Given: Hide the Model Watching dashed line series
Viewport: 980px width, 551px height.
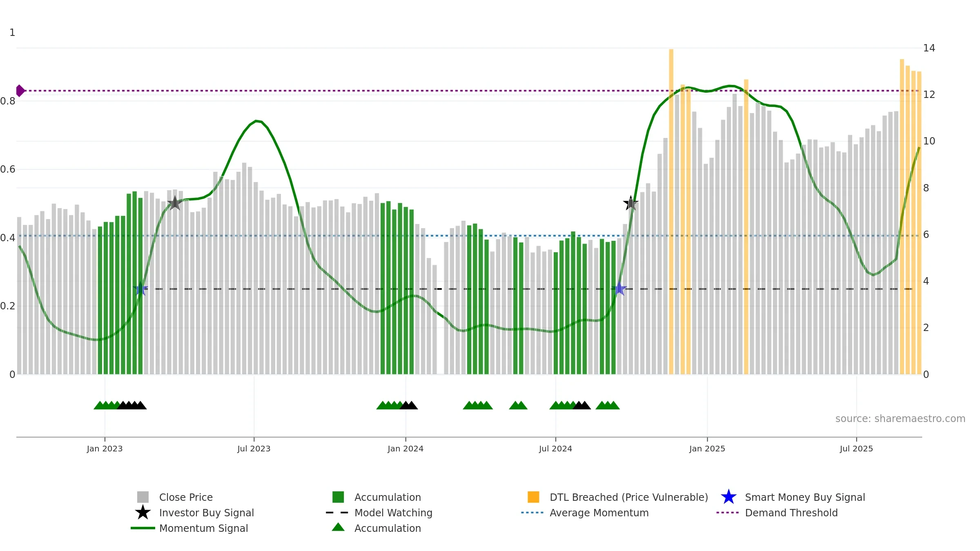Looking at the screenshot, I should point(379,513).
